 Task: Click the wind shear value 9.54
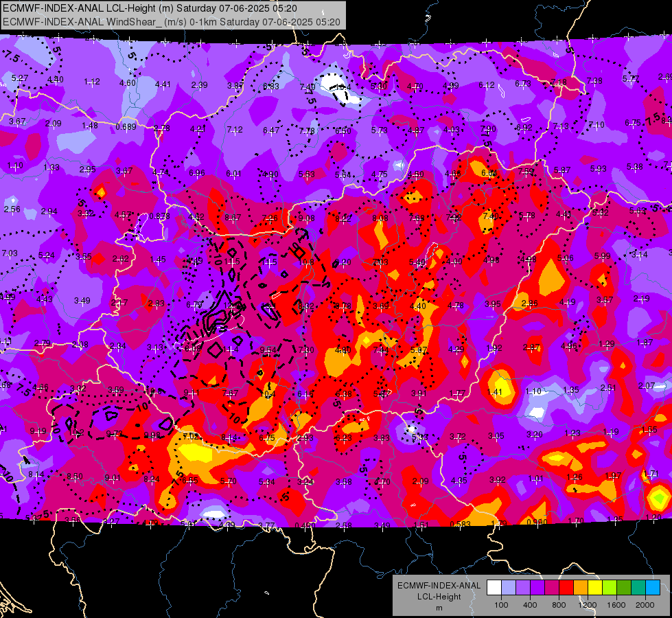(x=268, y=350)
